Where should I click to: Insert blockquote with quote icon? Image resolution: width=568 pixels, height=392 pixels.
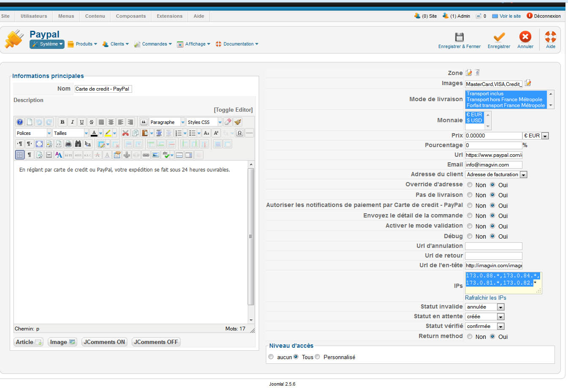[x=143, y=122]
